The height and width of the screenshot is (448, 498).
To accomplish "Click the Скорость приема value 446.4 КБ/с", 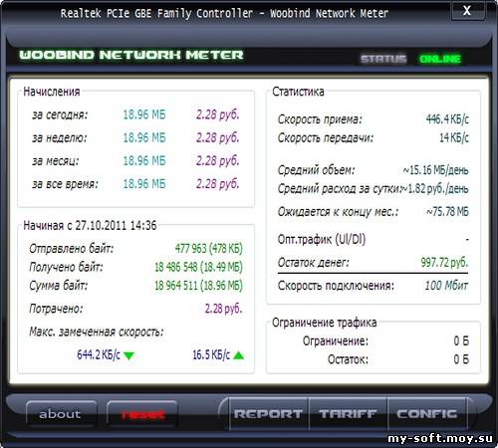I will [x=447, y=118].
